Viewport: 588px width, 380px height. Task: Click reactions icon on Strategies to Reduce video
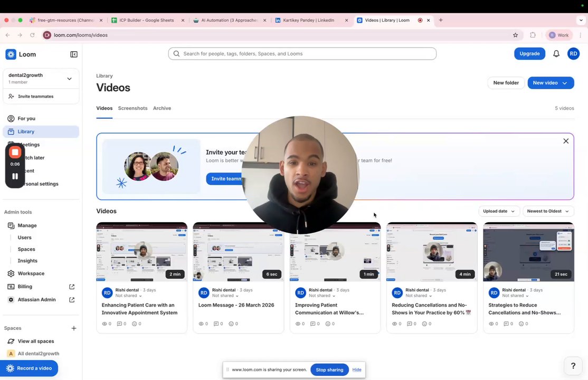pos(521,324)
